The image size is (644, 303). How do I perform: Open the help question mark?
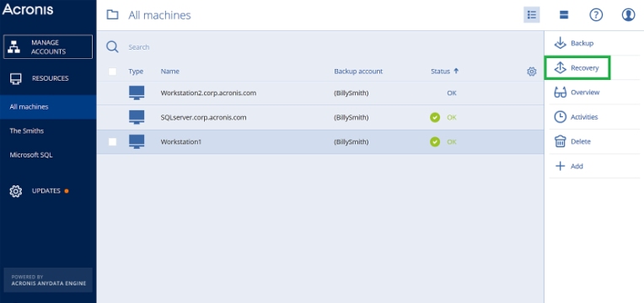(596, 15)
